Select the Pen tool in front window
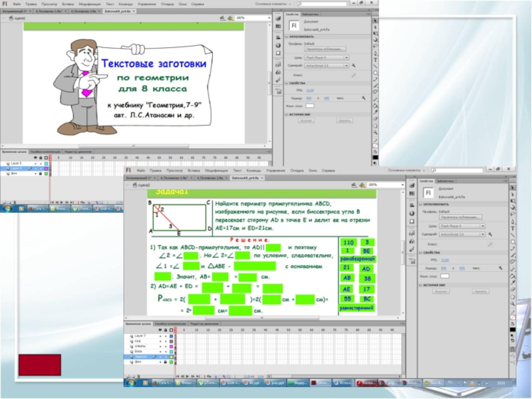The height and width of the screenshot is (399, 532). point(513,221)
